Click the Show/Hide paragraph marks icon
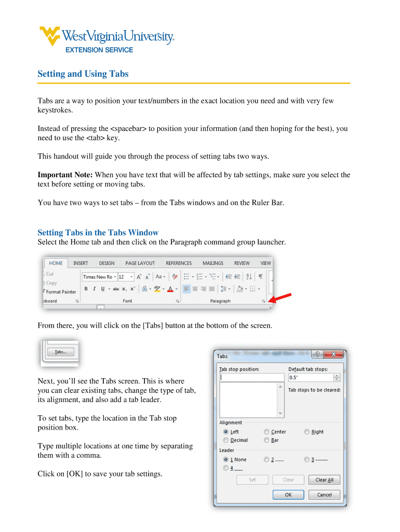 pyautogui.click(x=260, y=277)
